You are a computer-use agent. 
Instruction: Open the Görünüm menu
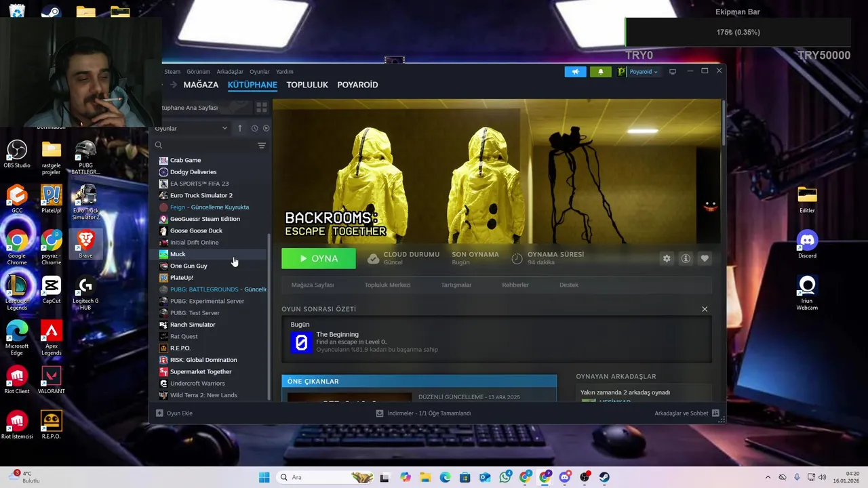[198, 71]
